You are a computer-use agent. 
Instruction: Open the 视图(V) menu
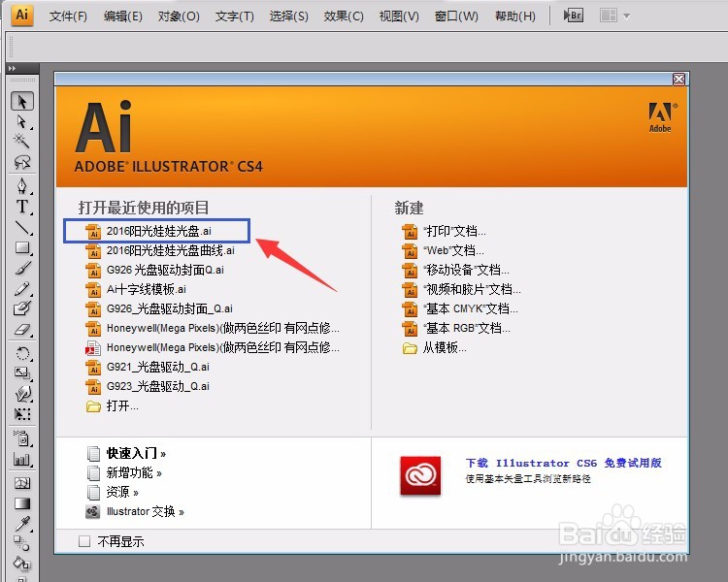[399, 16]
